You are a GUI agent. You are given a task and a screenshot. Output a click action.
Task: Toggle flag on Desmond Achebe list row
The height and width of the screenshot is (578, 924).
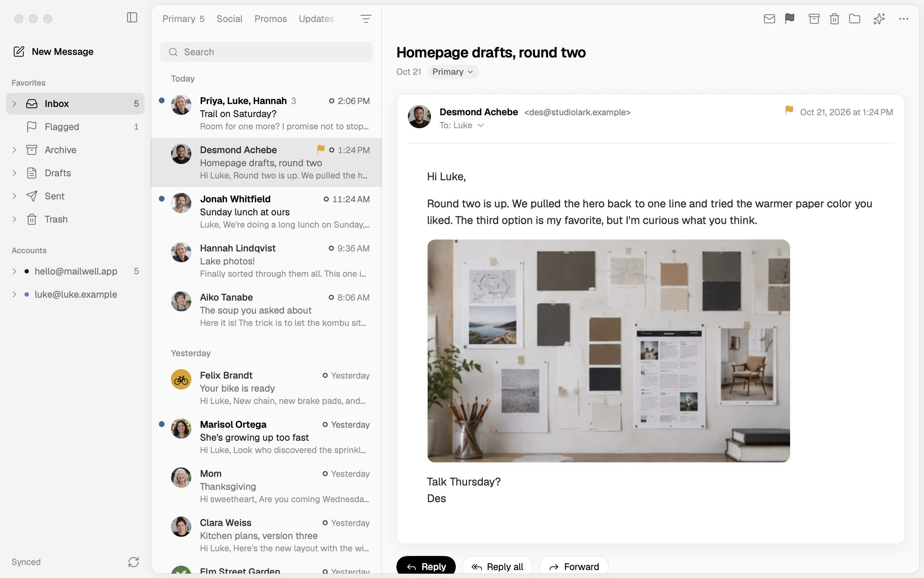321,149
